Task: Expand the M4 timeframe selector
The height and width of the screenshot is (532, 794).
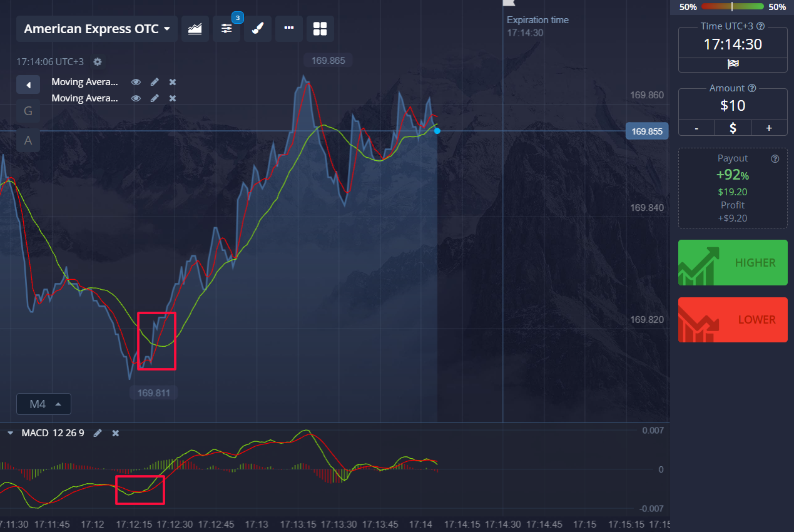Action: [x=44, y=404]
